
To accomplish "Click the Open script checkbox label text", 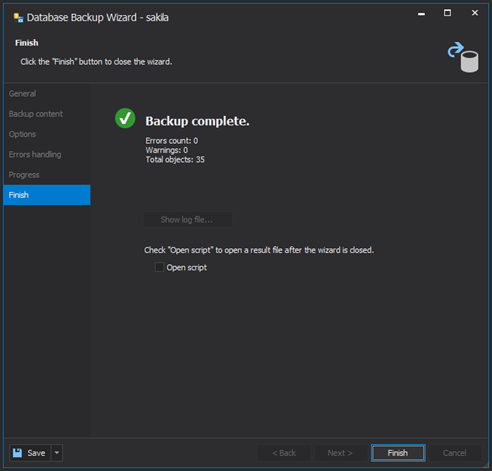I will [187, 267].
